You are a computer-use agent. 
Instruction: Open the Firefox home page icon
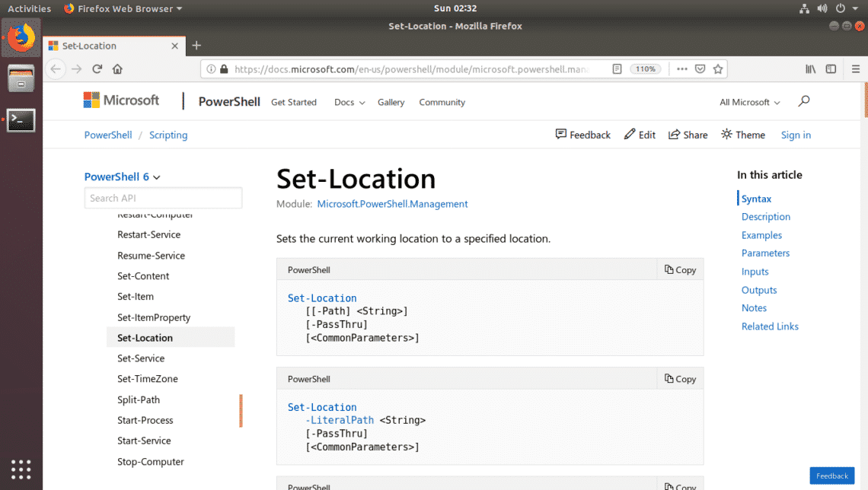pos(117,69)
